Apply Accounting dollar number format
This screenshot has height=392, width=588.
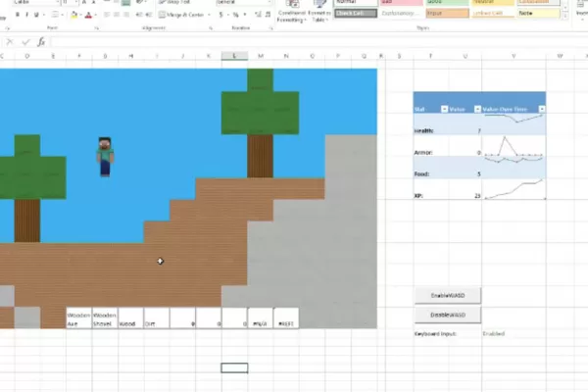pyautogui.click(x=220, y=15)
